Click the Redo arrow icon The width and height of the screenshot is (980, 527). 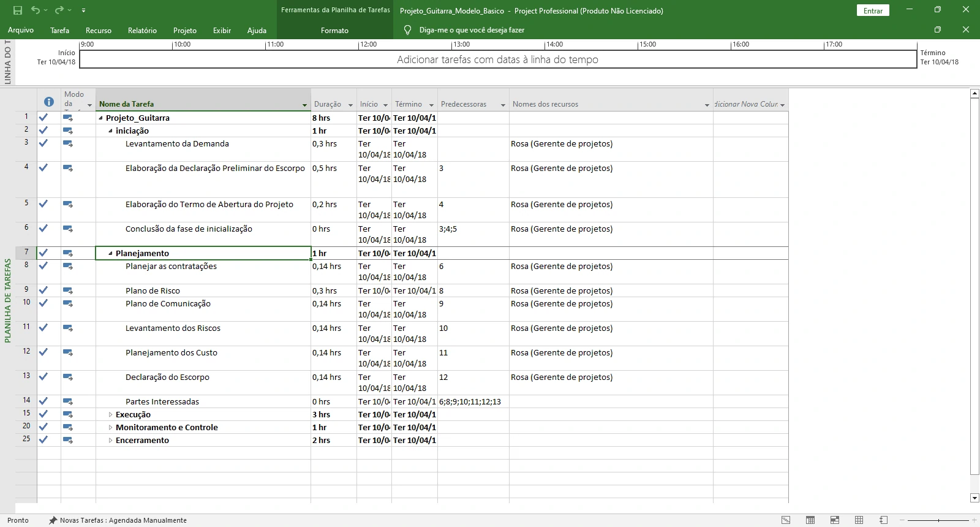click(x=59, y=10)
